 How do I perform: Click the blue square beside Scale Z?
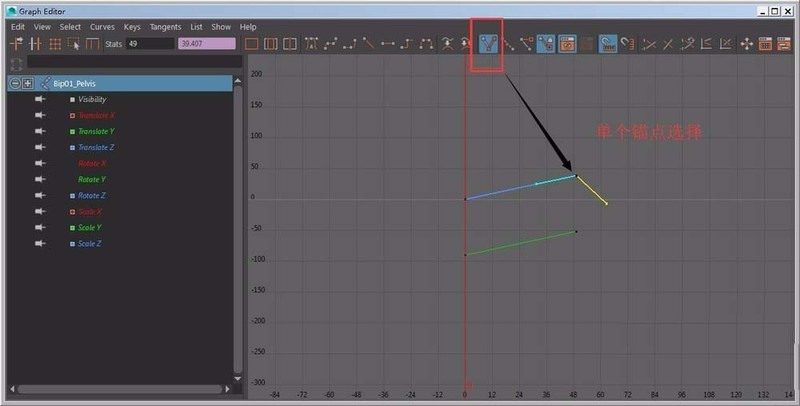(72, 244)
